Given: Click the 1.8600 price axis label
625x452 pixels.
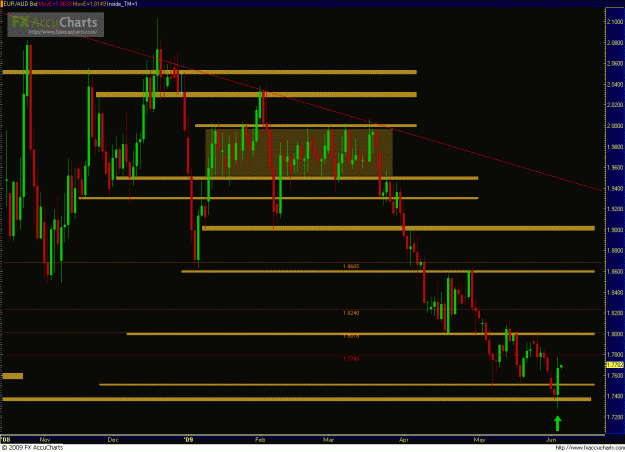Looking at the screenshot, I should [615, 271].
